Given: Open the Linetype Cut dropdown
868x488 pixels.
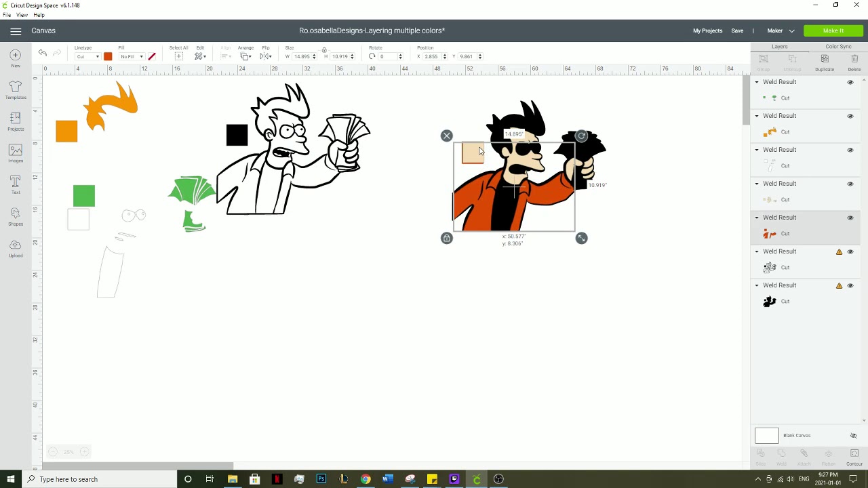Looking at the screenshot, I should point(87,57).
